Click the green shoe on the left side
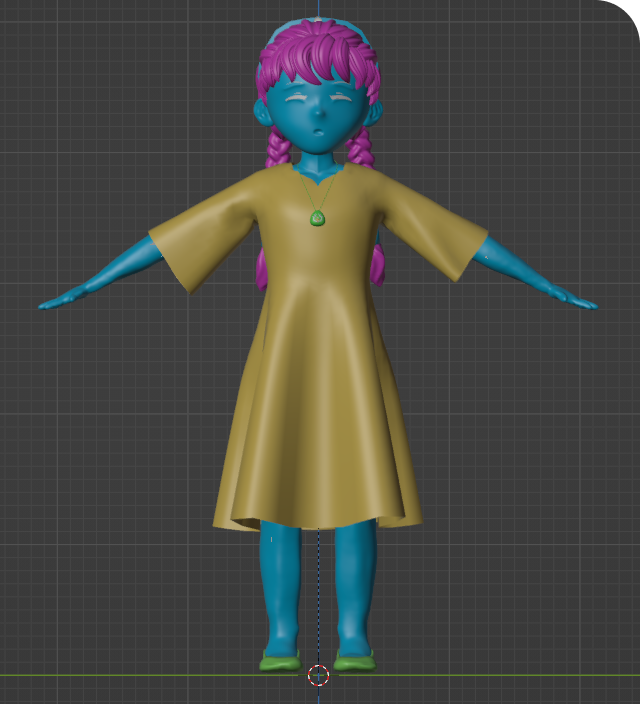640x704 pixels. (279, 660)
